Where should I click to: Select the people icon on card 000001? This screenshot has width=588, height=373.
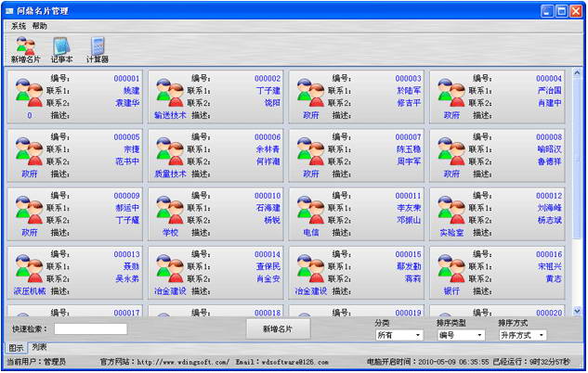tap(29, 93)
